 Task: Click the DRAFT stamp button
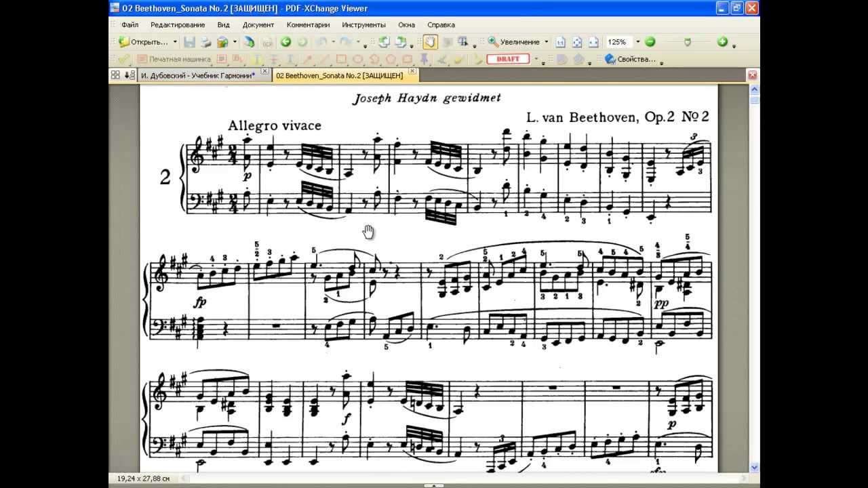tap(508, 59)
